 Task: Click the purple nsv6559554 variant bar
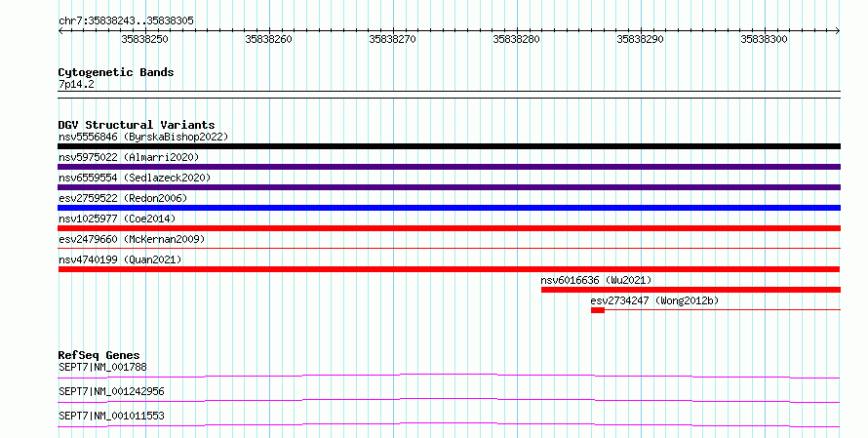click(449, 187)
